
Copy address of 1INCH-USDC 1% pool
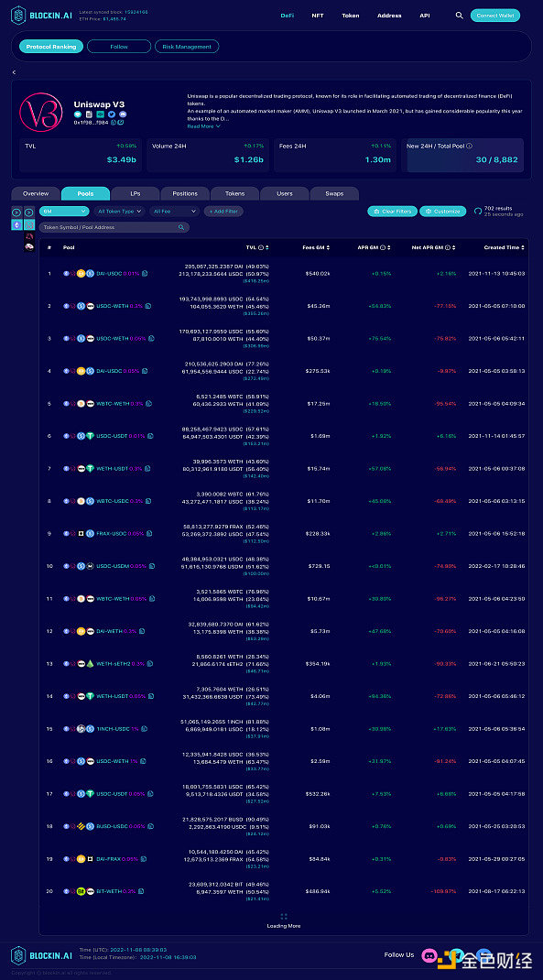tap(144, 729)
